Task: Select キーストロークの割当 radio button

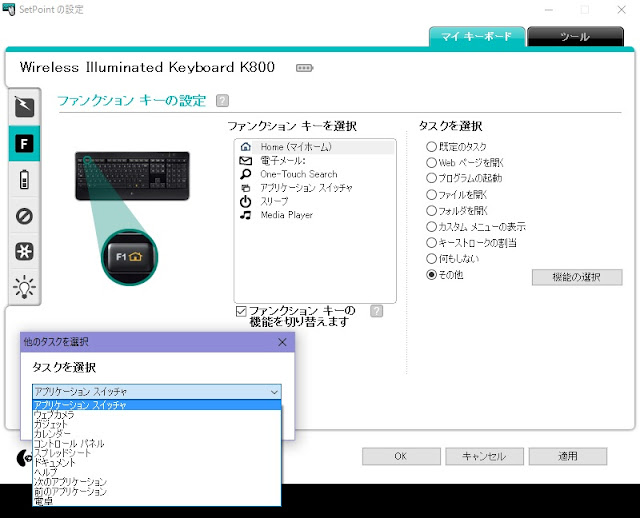Action: coord(431,243)
